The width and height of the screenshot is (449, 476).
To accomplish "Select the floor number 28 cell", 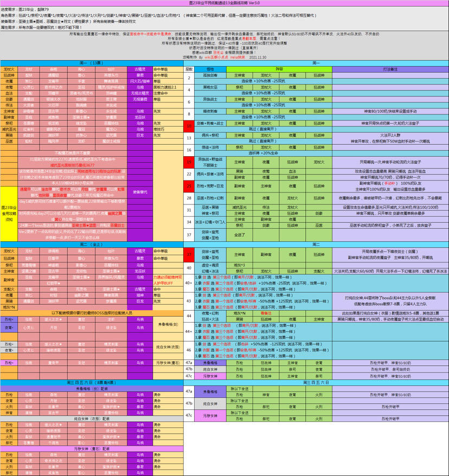I will 189,198.
